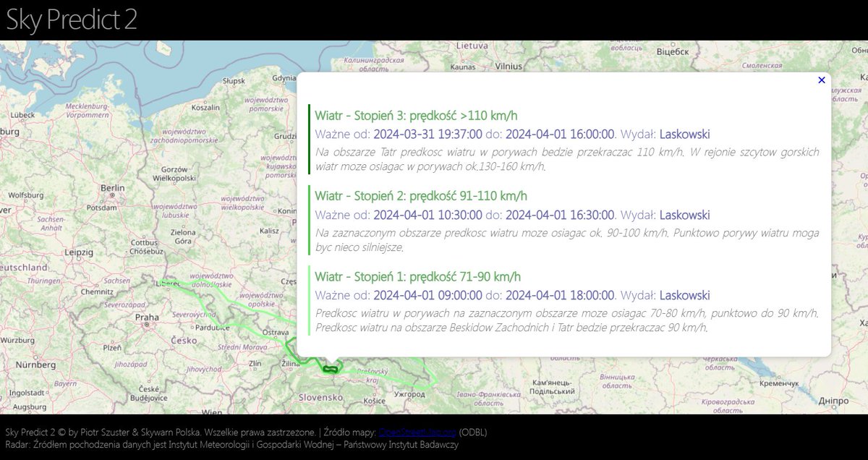Screen dimensions: 868x460
Task: Click the Plzeň label on the map
Action: click(112, 348)
